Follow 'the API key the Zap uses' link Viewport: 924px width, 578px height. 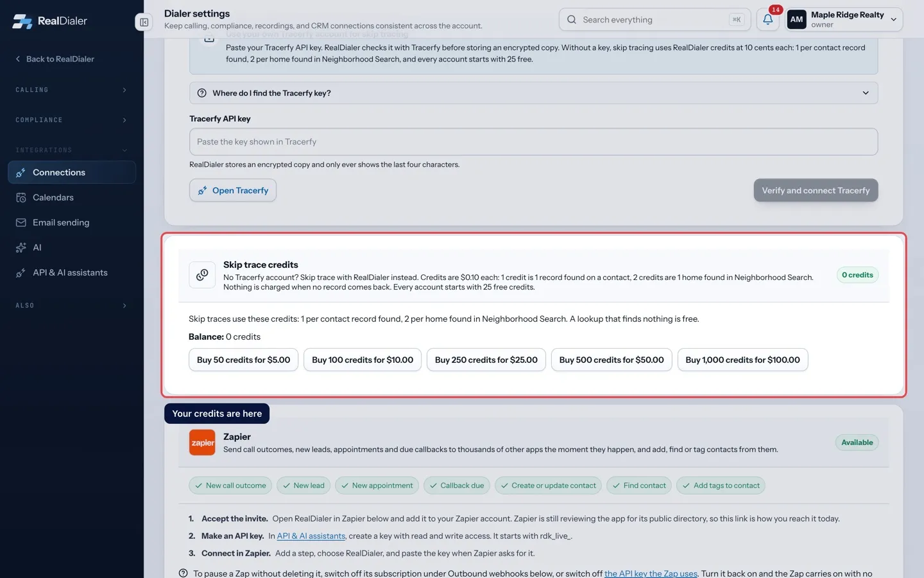[651, 574]
